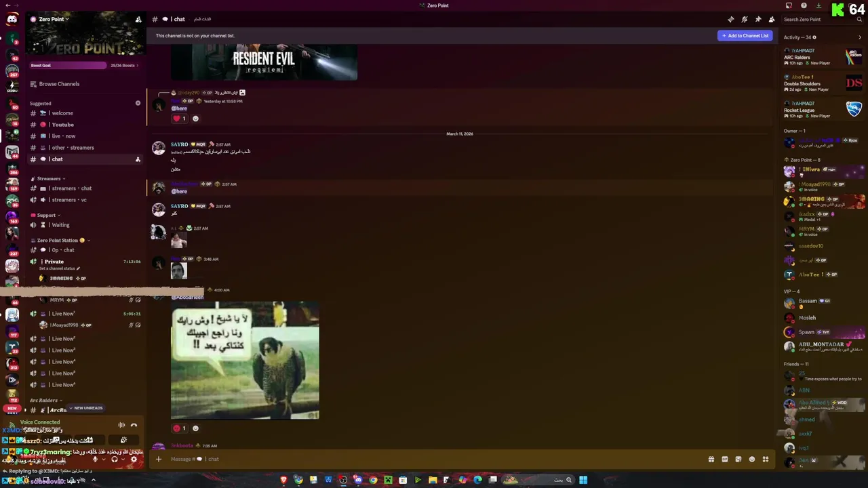This screenshot has width=868, height=488.
Task: Open Bassam member in VIP list
Action: [x=823, y=303]
